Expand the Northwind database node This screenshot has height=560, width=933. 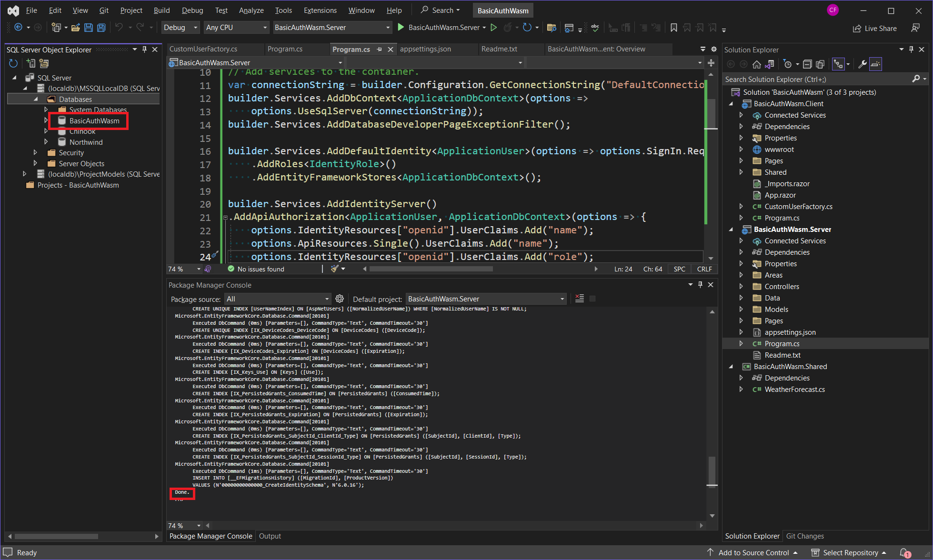[x=46, y=142]
